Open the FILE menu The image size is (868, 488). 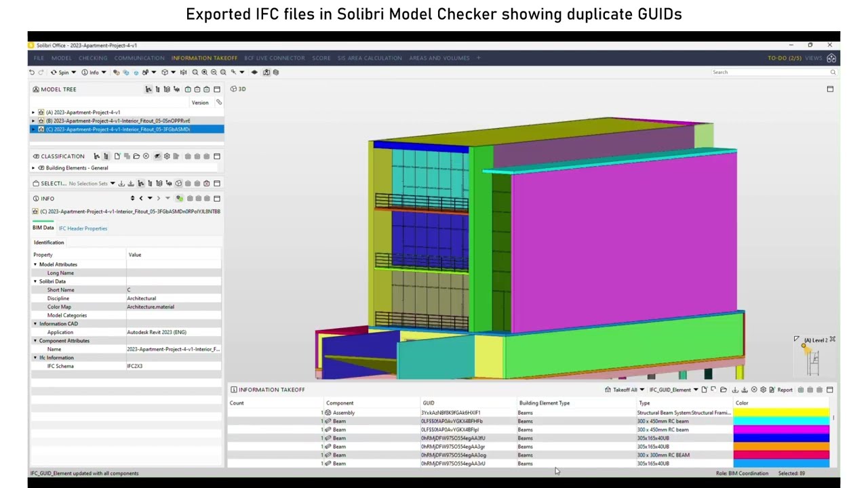(x=39, y=58)
